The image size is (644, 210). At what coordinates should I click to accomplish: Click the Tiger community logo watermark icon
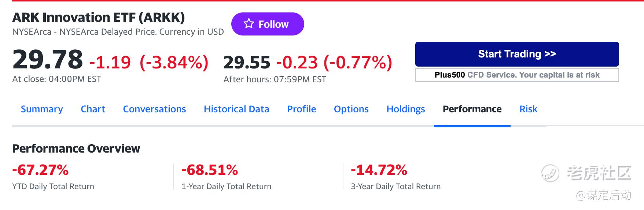(x=551, y=173)
